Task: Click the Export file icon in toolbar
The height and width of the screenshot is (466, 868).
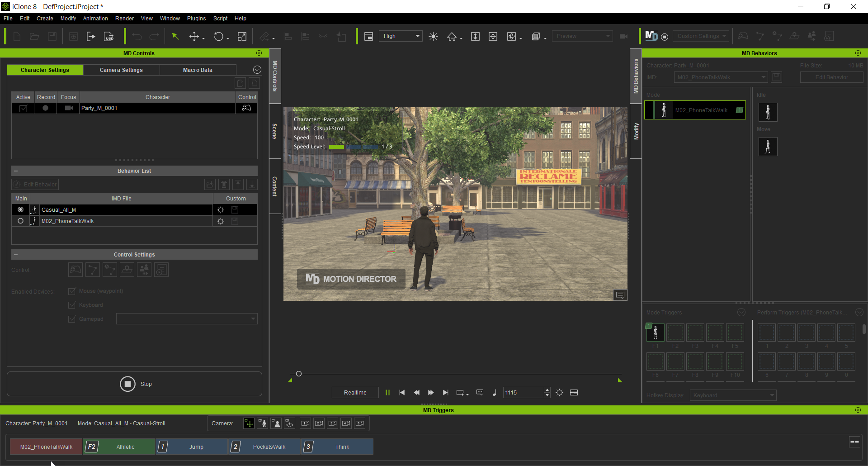Action: click(x=91, y=36)
